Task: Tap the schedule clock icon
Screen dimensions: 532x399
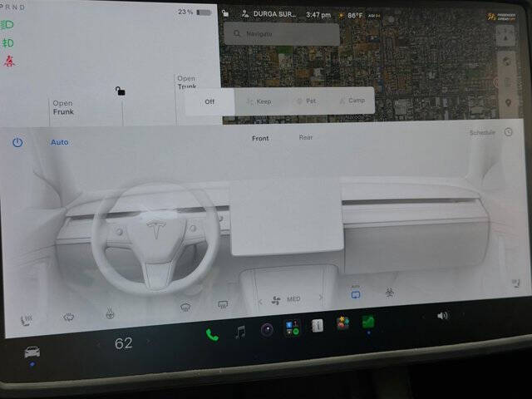Action: (508, 132)
